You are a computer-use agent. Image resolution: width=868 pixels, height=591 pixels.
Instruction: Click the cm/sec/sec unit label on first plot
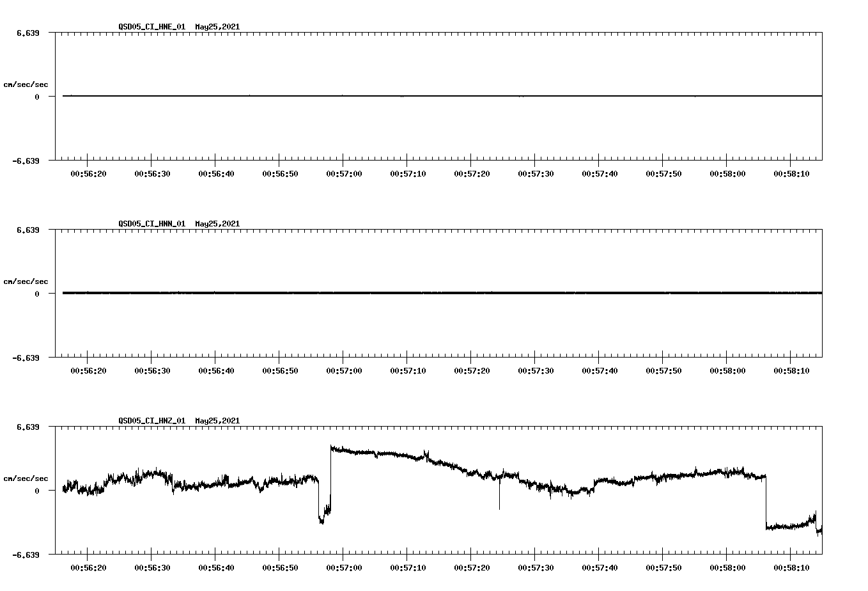click(26, 84)
